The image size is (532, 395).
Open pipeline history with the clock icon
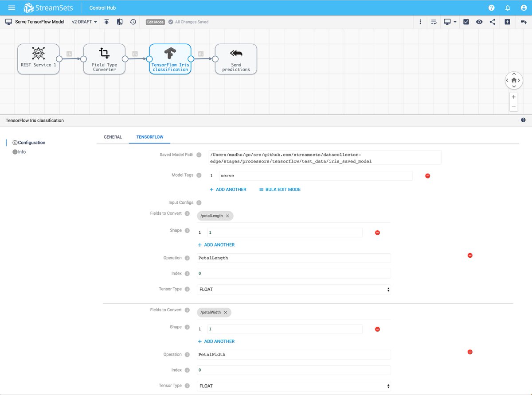[133, 21]
